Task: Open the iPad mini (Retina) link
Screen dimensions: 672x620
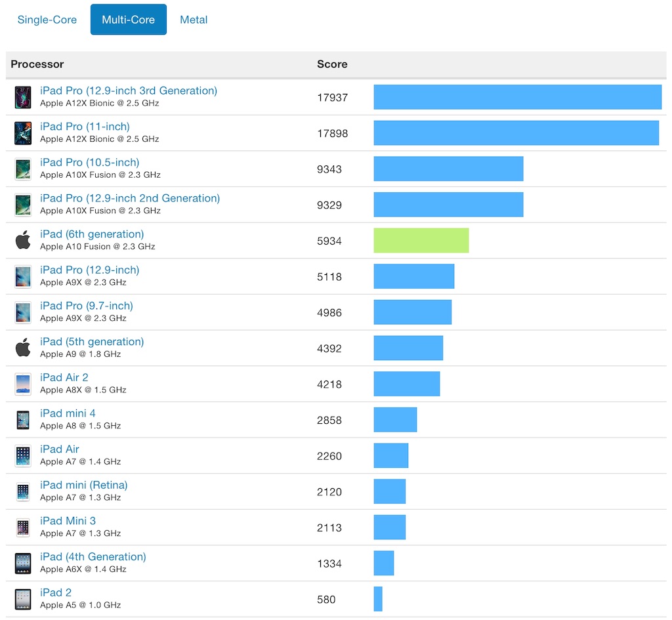Action: tap(83, 485)
